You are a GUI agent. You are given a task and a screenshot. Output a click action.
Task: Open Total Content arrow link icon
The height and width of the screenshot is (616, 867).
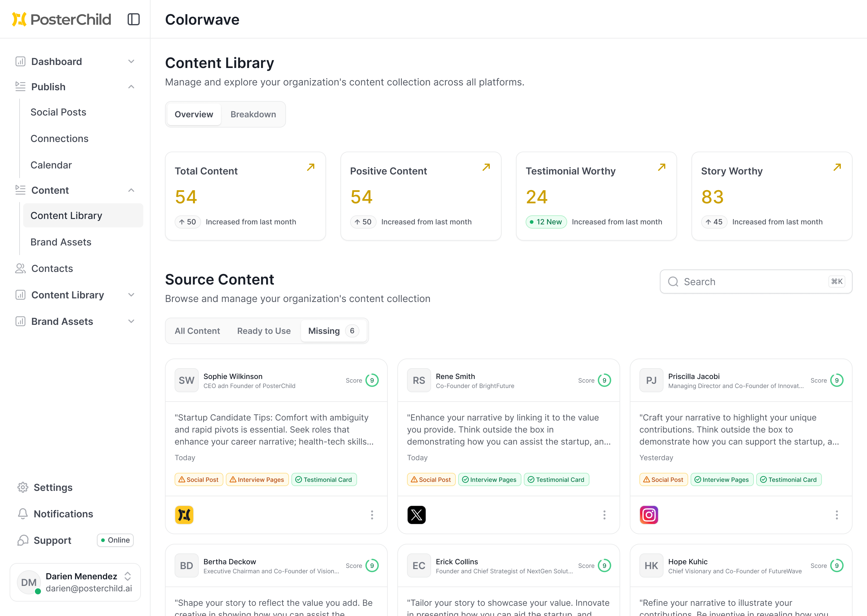(x=310, y=167)
